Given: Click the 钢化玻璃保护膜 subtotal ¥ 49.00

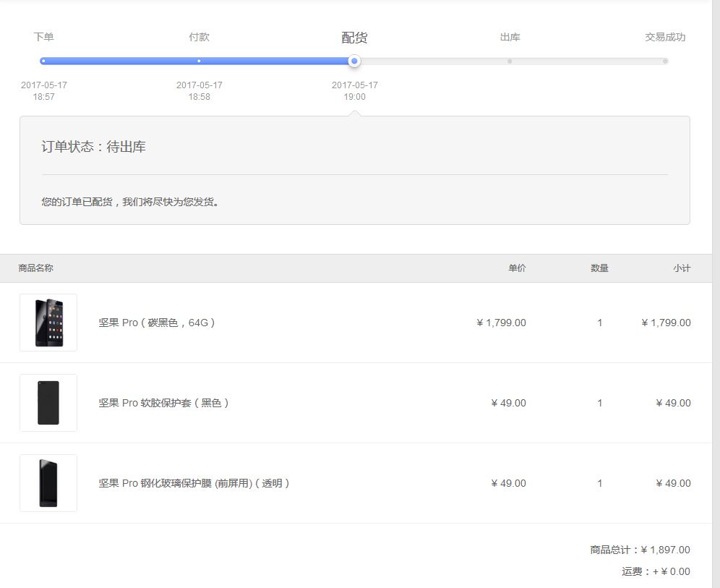Looking at the screenshot, I should pyautogui.click(x=673, y=483).
